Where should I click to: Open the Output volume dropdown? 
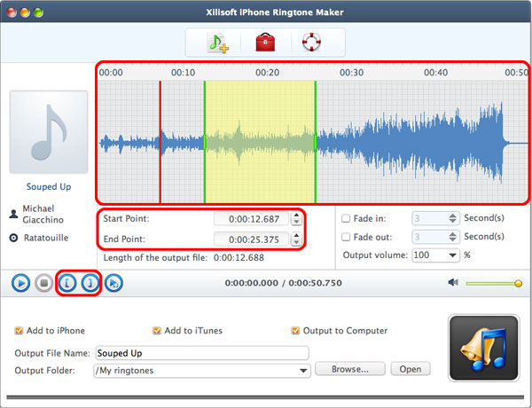click(452, 255)
